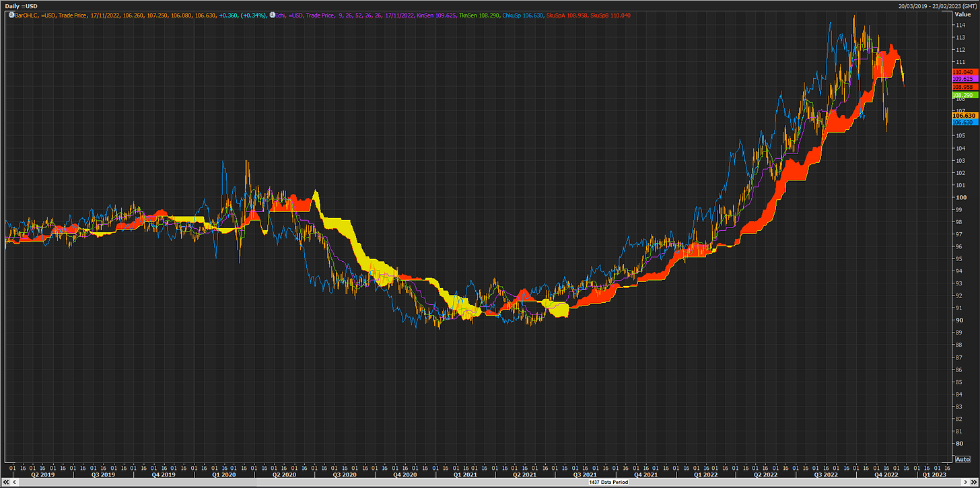Image resolution: width=980 pixels, height=488 pixels.
Task: Click the Q4 2019 time axis label
Action: point(164,475)
